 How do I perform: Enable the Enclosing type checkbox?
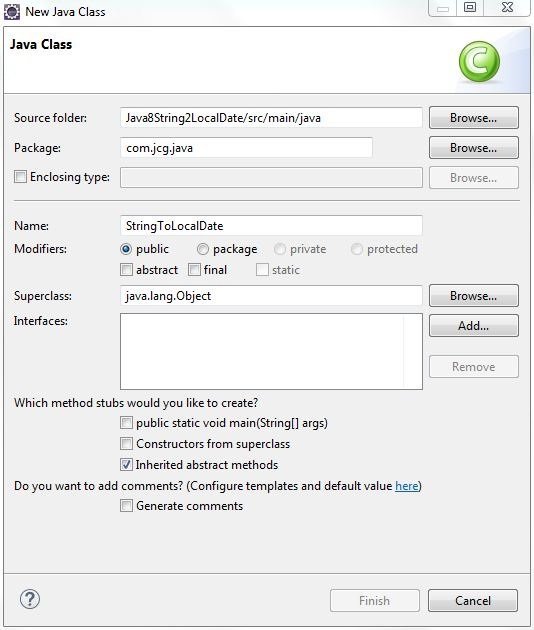[x=20, y=177]
